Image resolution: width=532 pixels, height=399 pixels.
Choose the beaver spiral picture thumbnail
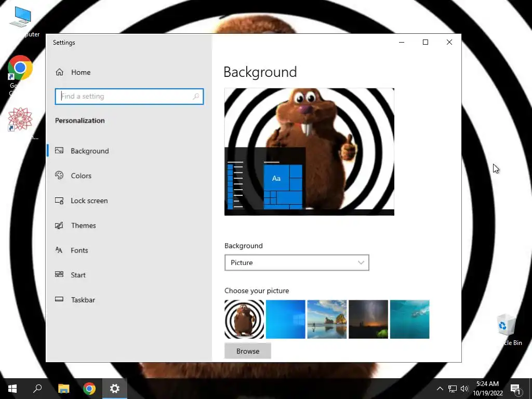pos(244,320)
